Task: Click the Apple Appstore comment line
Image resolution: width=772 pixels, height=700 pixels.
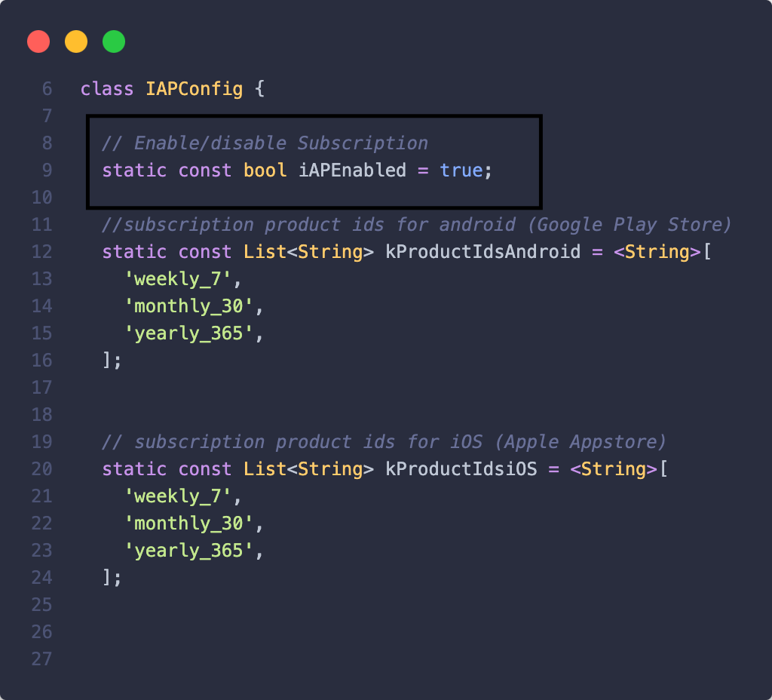Action: pos(384,442)
